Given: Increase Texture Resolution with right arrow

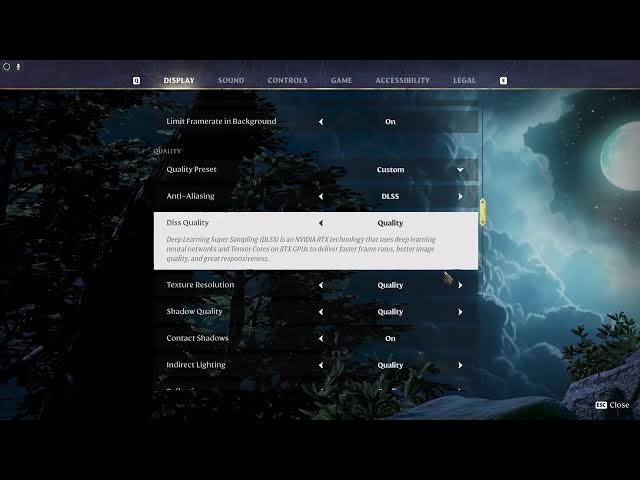Looking at the screenshot, I should pos(460,285).
